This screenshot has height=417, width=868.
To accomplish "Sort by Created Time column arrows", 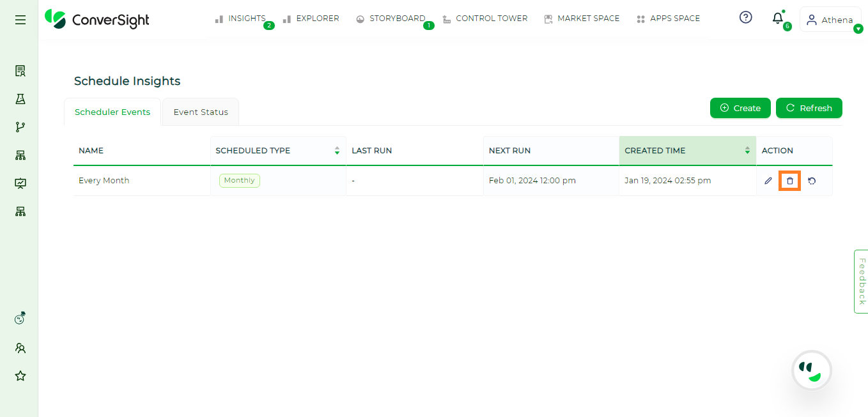I will [747, 151].
